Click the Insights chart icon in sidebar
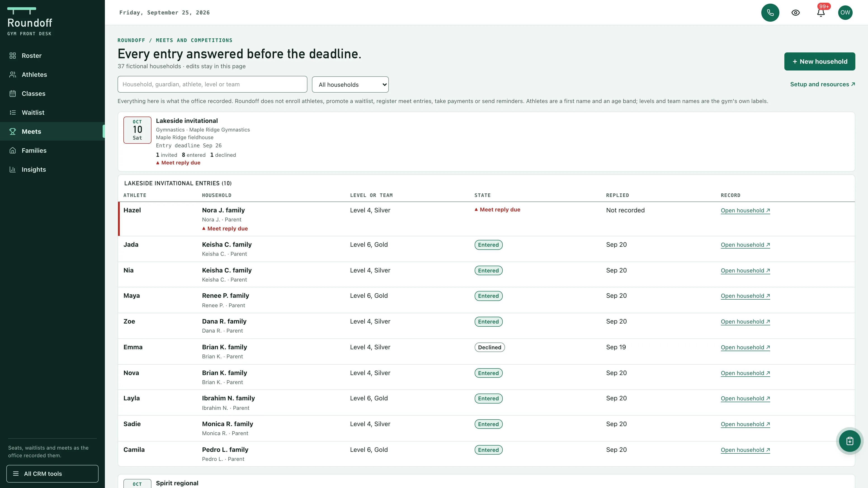Screen dimensions: 868x488 pos(13,169)
